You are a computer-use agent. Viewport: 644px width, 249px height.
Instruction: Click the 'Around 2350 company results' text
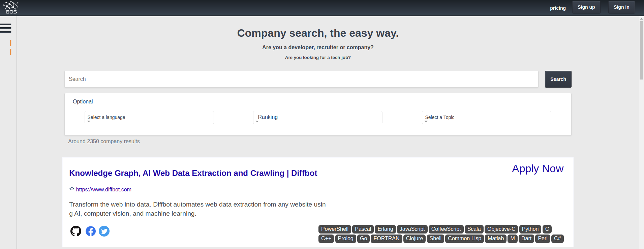point(104,142)
